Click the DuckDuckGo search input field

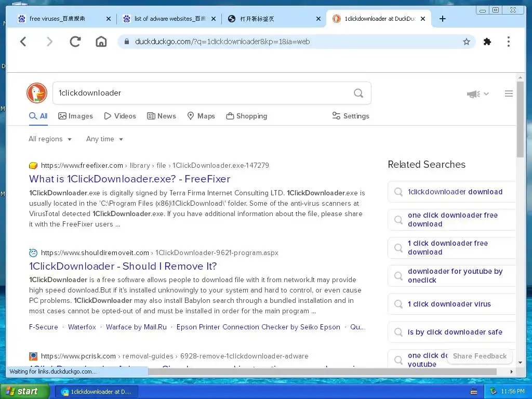pos(204,93)
